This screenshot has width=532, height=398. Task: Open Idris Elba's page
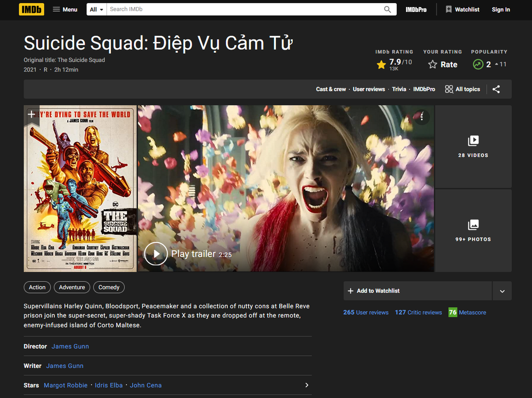point(108,386)
